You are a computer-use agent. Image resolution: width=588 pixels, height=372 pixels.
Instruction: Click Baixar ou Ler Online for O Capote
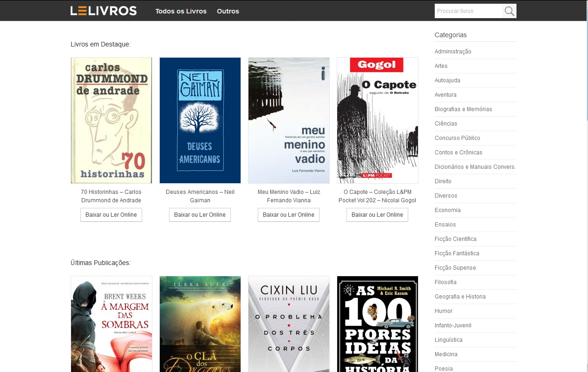(377, 214)
